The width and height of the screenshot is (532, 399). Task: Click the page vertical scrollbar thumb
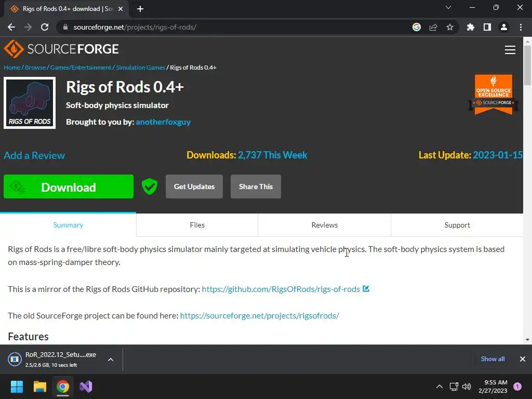click(x=527, y=65)
